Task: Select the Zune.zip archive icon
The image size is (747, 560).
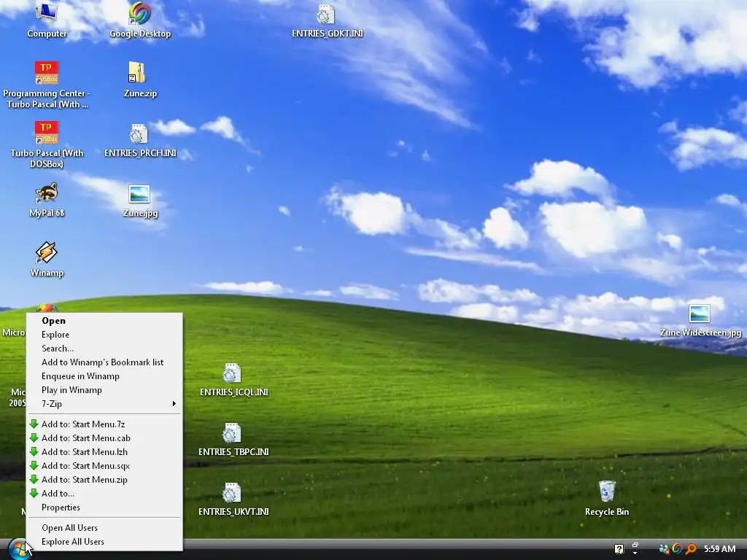Action: pos(140,80)
